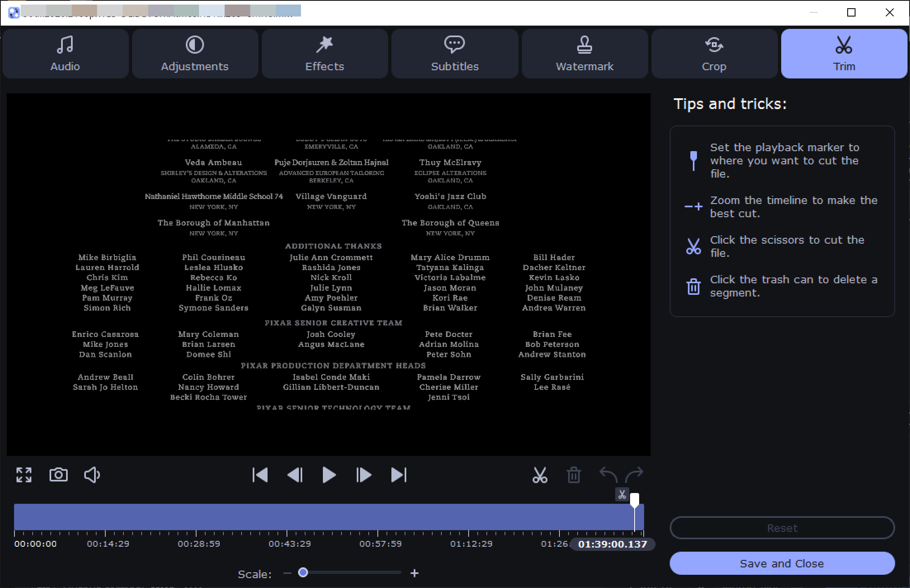Click the Scale minus button
This screenshot has width=910, height=588.
point(287,573)
